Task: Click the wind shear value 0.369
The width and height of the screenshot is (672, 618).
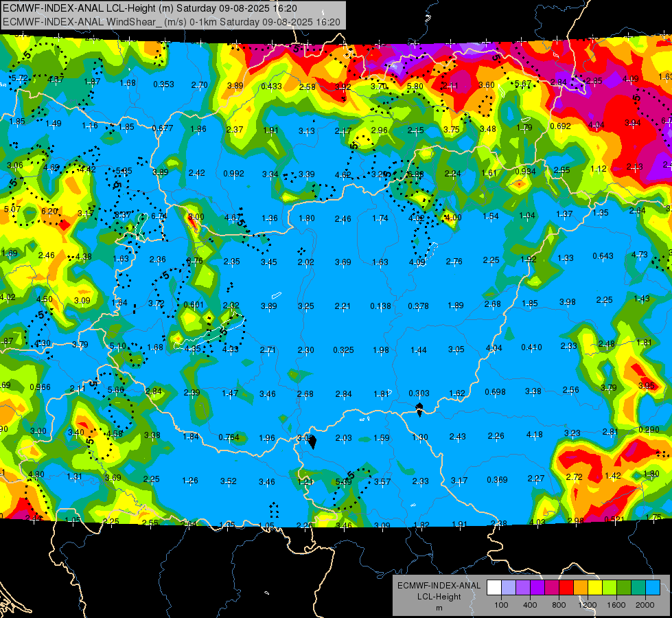Action: coord(497,479)
